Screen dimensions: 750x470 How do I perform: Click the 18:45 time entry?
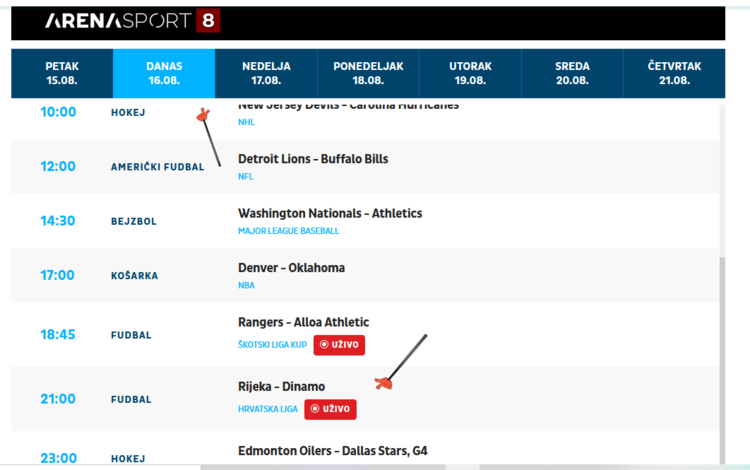click(x=58, y=335)
